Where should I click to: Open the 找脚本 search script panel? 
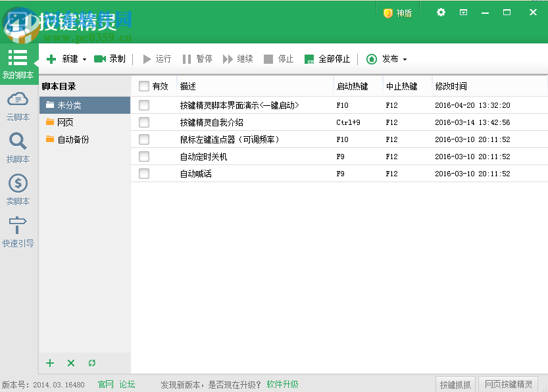point(18,147)
